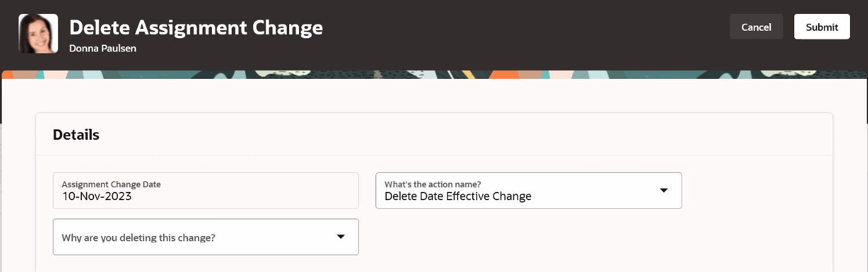Screen dimensions: 868x272
Task: Select the Donna Paulsen name subtitle
Action: [103, 49]
